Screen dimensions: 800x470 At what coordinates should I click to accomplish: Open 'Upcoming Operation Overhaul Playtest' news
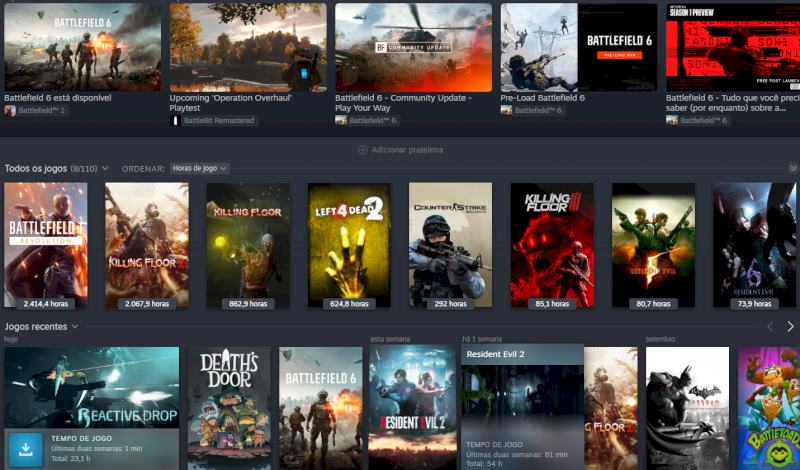pos(231,103)
